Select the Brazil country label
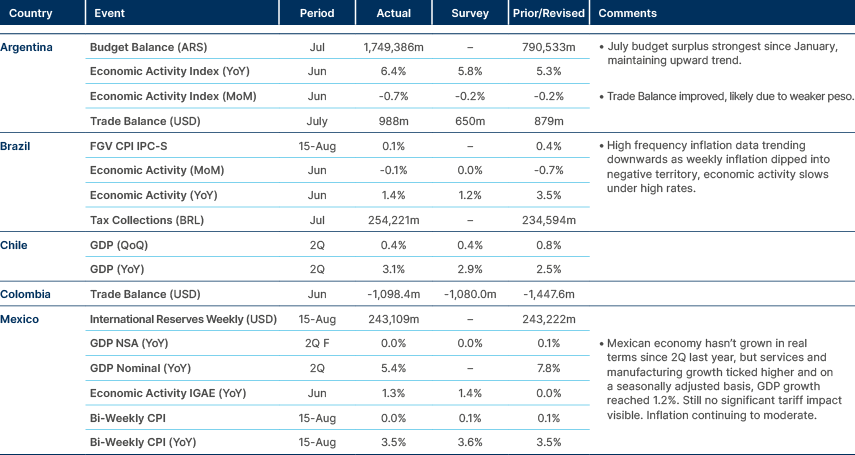855x455 pixels. point(15,146)
